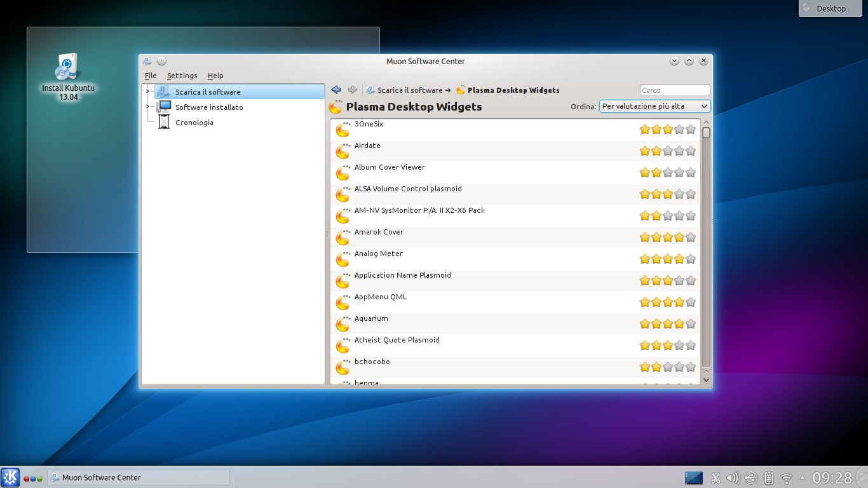Image resolution: width=868 pixels, height=488 pixels.
Task: Select Scarica il software in sidebar
Action: pyautogui.click(x=239, y=92)
